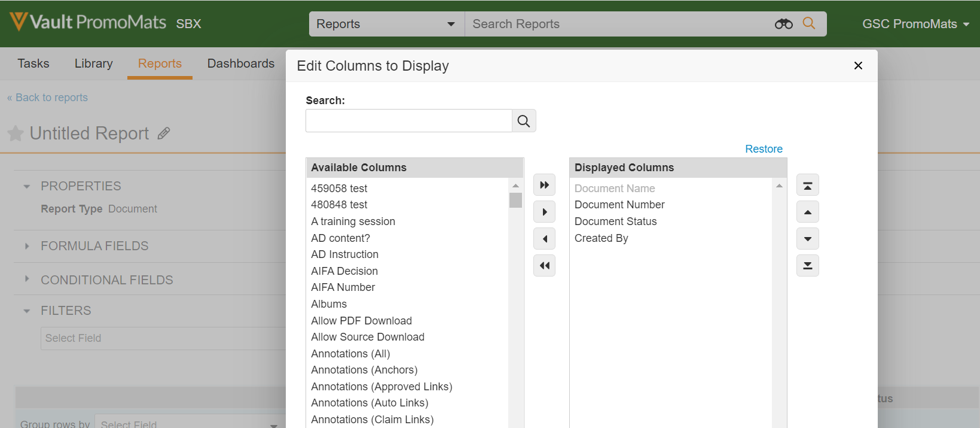The width and height of the screenshot is (980, 428).
Task: Click the add selected column right-arrow button
Action: [544, 212]
